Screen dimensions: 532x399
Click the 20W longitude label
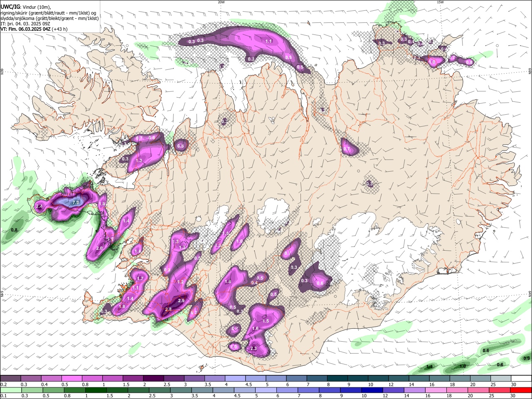coord(221,2)
